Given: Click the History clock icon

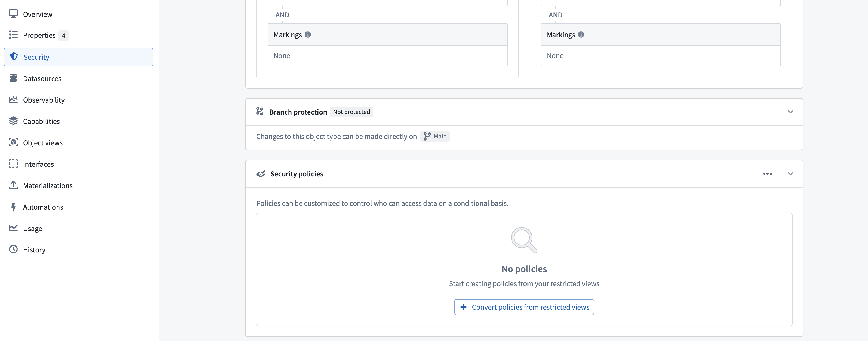Looking at the screenshot, I should (x=13, y=249).
